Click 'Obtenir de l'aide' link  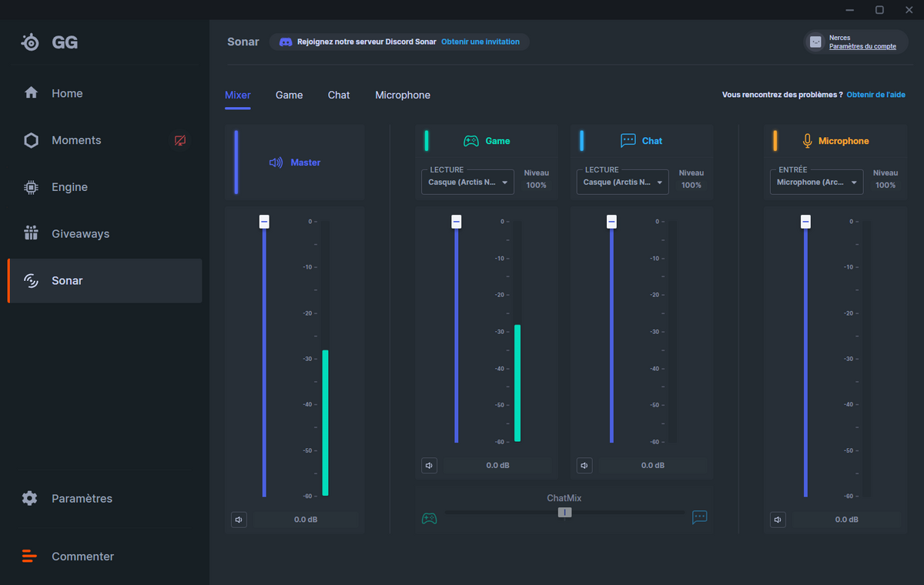coord(876,95)
